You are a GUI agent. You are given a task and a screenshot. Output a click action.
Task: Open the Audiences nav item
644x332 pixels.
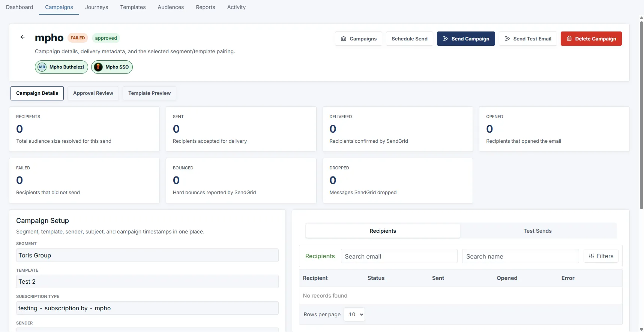pyautogui.click(x=171, y=7)
